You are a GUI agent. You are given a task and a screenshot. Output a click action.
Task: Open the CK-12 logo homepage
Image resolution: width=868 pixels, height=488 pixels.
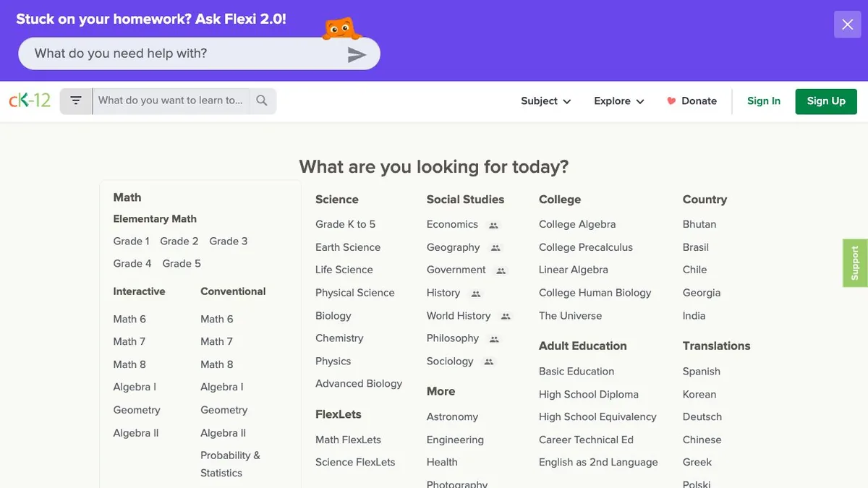tap(30, 100)
